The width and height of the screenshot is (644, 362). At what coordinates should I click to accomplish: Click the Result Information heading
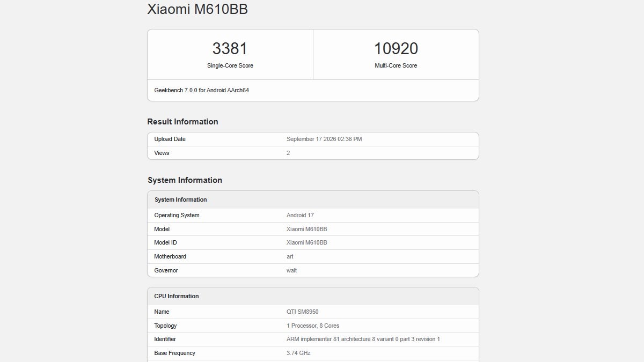[x=182, y=122]
